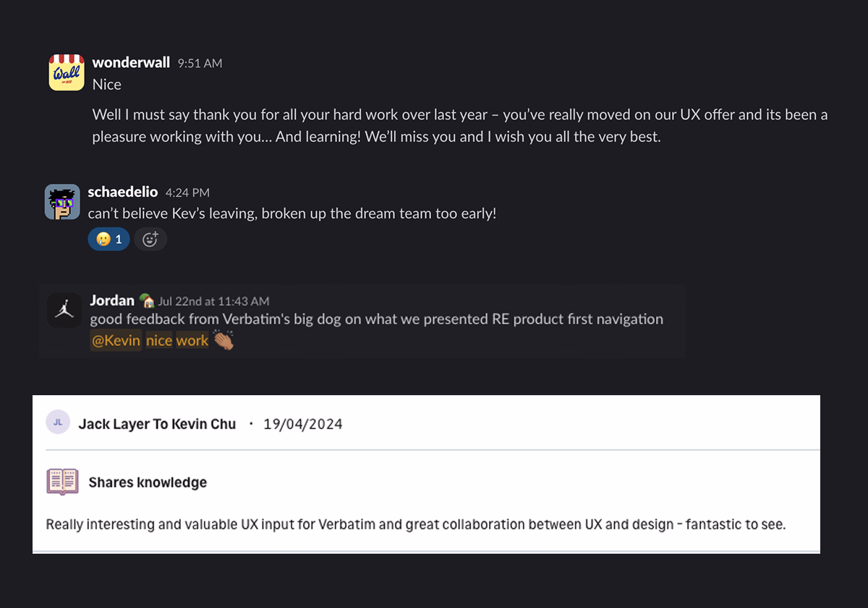Click the highlighted 'nice work' text
Image resolution: width=868 pixels, height=608 pixels.
[177, 341]
